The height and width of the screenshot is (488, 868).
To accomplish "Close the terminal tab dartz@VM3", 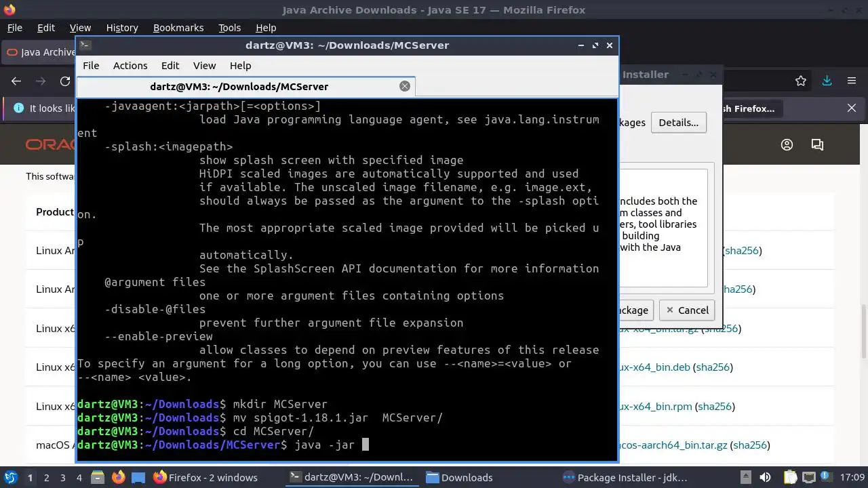I will 405,86.
